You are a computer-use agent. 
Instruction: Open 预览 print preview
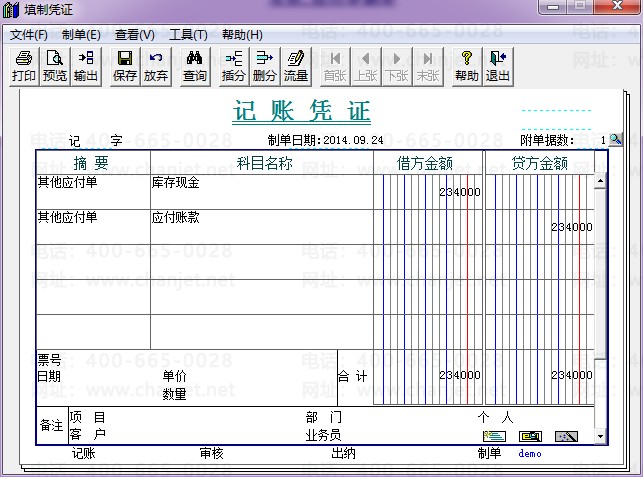pos(55,66)
